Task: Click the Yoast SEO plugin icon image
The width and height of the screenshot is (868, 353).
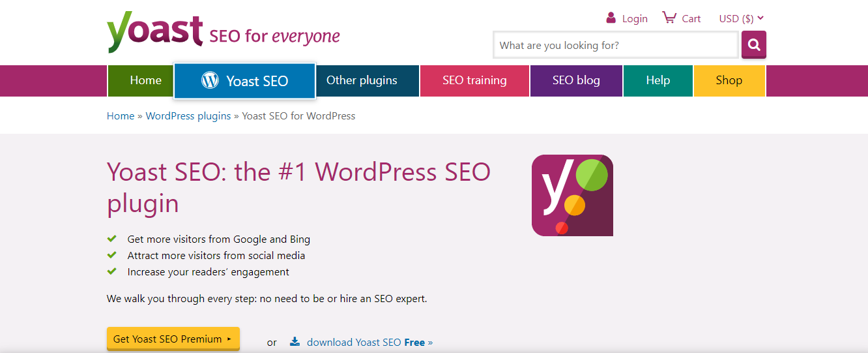Action: click(x=572, y=195)
